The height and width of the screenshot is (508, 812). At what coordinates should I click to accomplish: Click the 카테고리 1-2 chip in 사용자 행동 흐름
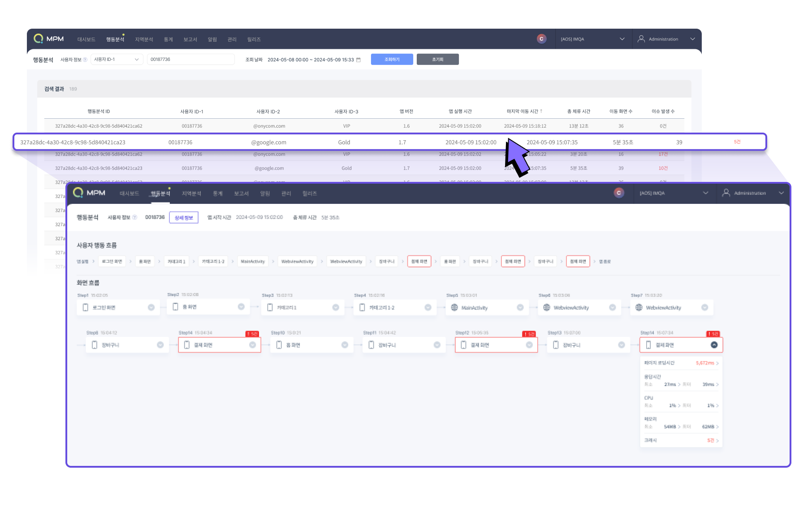point(213,261)
